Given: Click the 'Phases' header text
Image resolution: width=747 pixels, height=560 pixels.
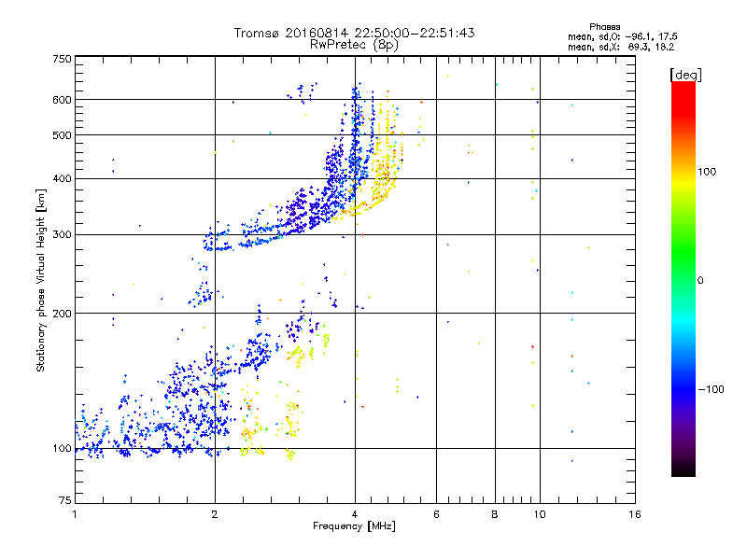Looking at the screenshot, I should click(x=604, y=27).
